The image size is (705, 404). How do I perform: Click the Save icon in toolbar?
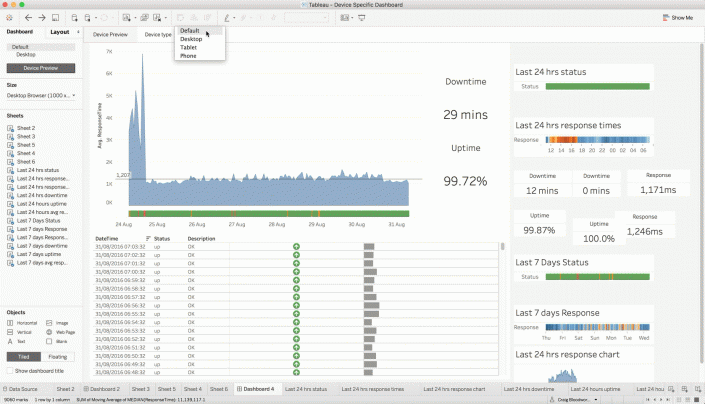[55, 18]
